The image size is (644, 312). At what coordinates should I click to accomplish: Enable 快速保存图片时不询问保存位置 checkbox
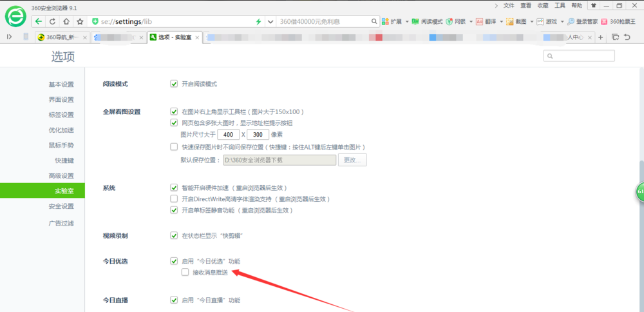point(173,147)
